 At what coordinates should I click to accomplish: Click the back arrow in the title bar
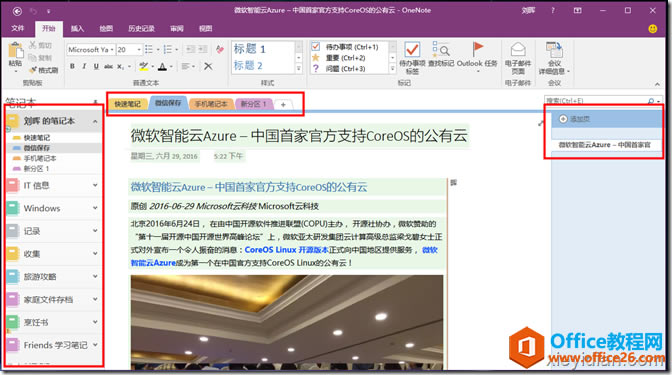[17, 11]
